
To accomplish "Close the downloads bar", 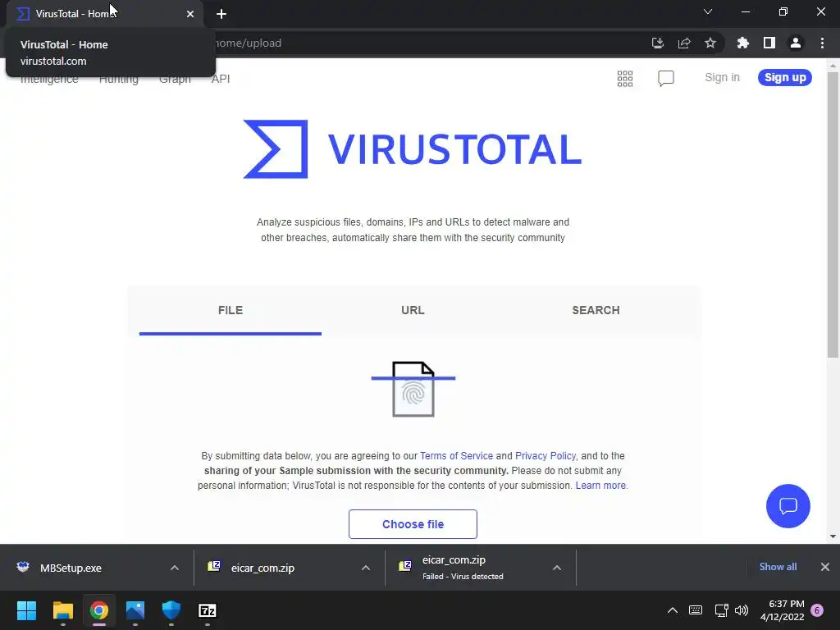I will pos(825,567).
